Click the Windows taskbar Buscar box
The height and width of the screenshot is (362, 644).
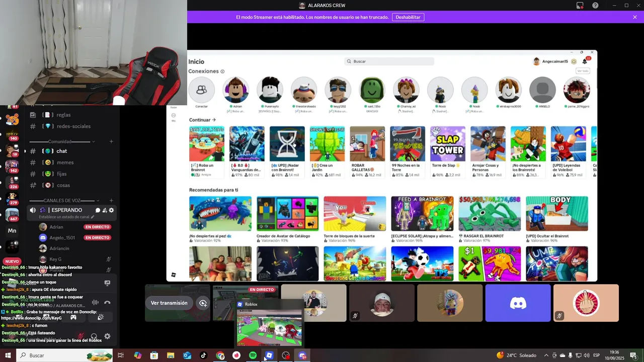coord(65,355)
